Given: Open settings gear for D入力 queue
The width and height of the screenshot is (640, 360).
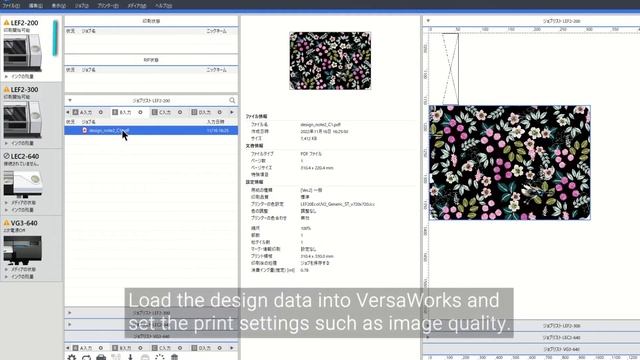Looking at the screenshot, I should point(220,112).
